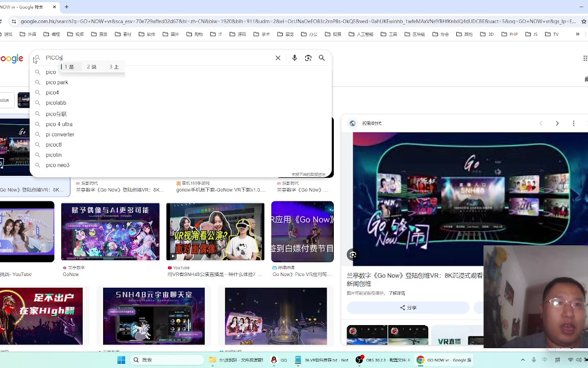The height and width of the screenshot is (368, 588).
Task: Open the preview title "兰亭数字《Go Now》登陆创维VR"
Action: (x=415, y=280)
